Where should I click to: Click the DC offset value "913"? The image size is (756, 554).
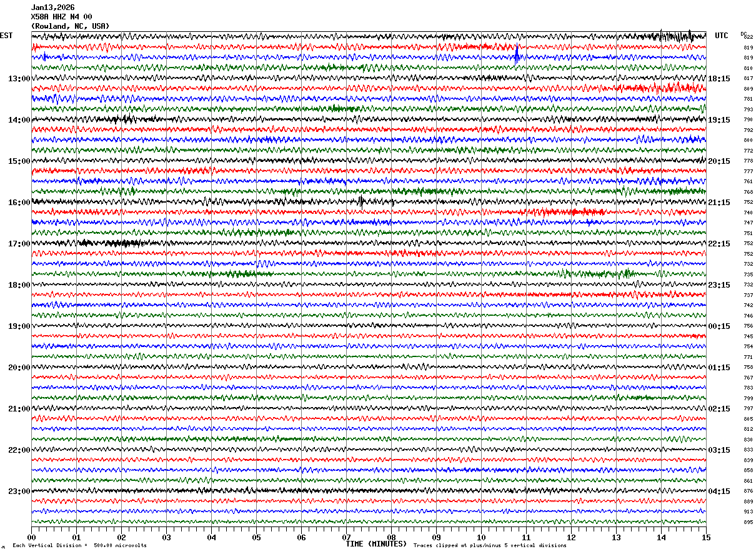pyautogui.click(x=748, y=511)
